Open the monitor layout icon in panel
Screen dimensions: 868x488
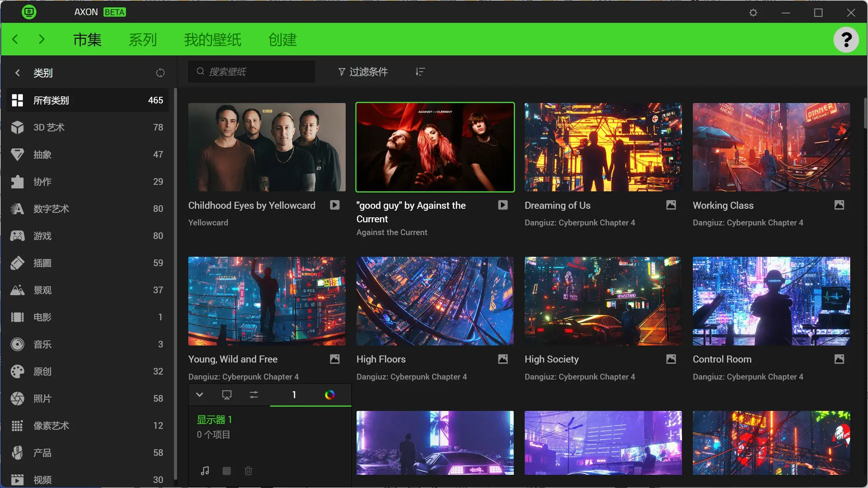(227, 395)
